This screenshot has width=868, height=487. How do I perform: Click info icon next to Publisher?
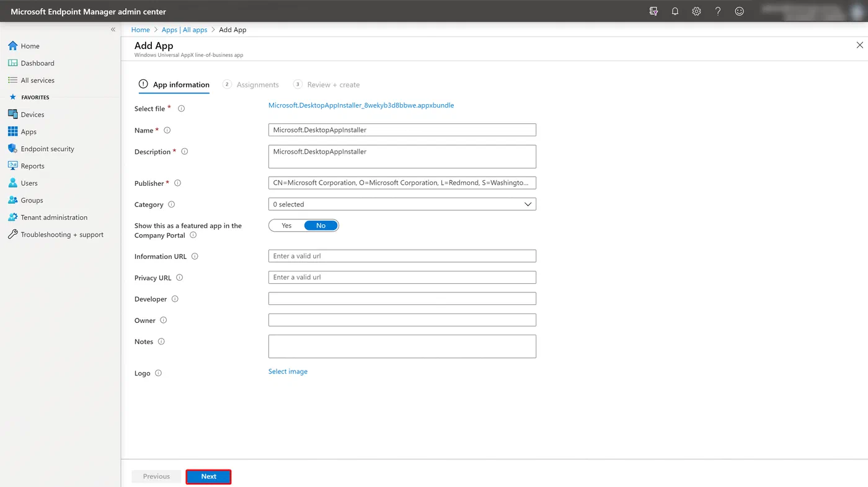178,183
